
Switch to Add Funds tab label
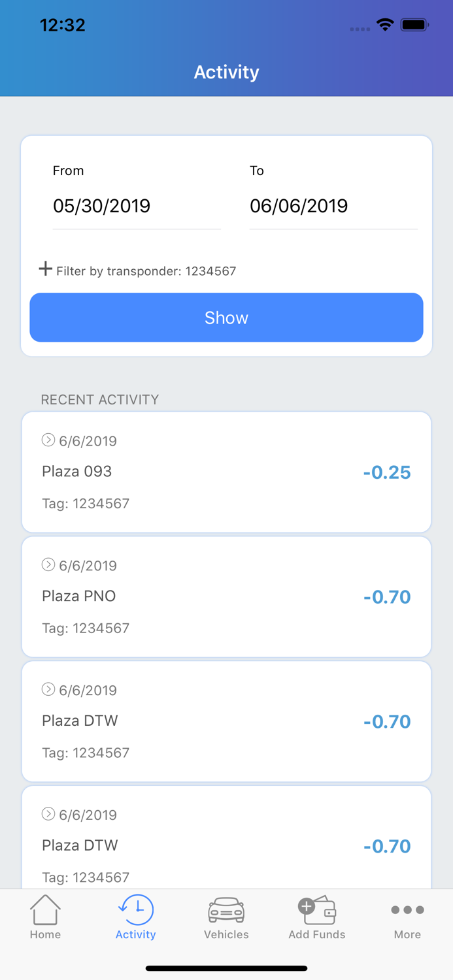[317, 935]
